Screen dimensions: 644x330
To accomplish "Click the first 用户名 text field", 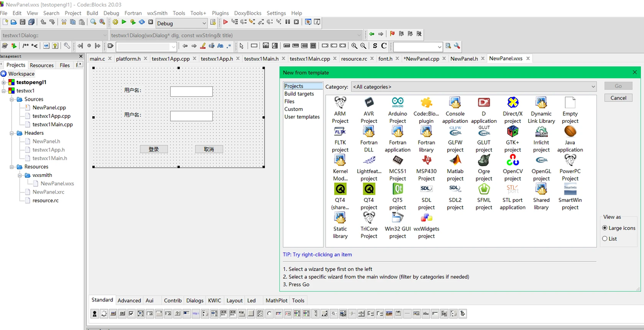I will point(191,91).
